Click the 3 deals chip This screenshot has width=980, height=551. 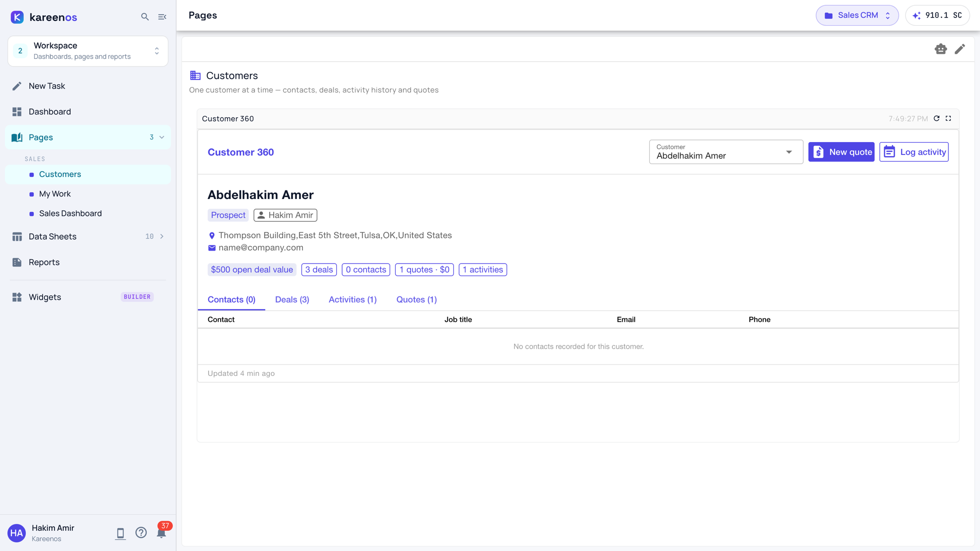click(319, 270)
